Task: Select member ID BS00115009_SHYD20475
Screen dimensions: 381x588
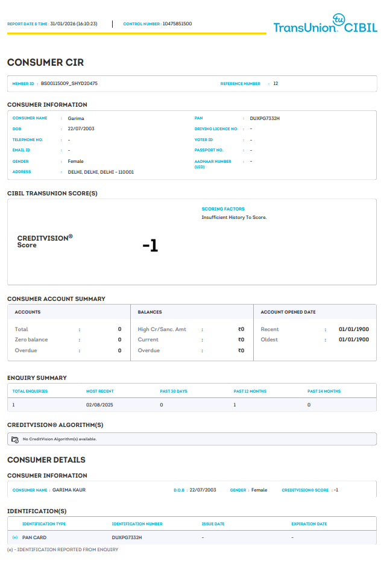Action: tap(69, 83)
